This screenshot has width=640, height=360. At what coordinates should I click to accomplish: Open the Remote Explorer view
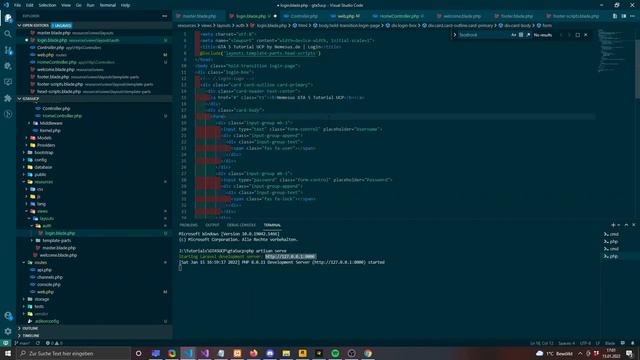coord(8,82)
